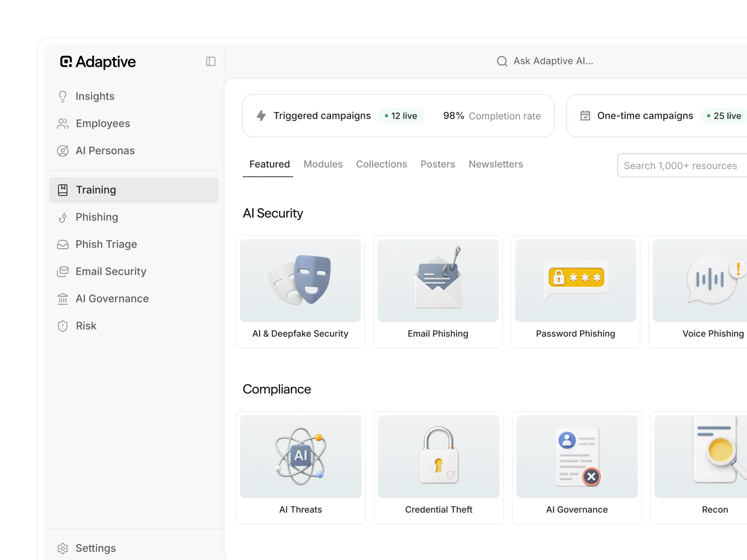Click the Insights lightbulb icon

click(x=63, y=96)
